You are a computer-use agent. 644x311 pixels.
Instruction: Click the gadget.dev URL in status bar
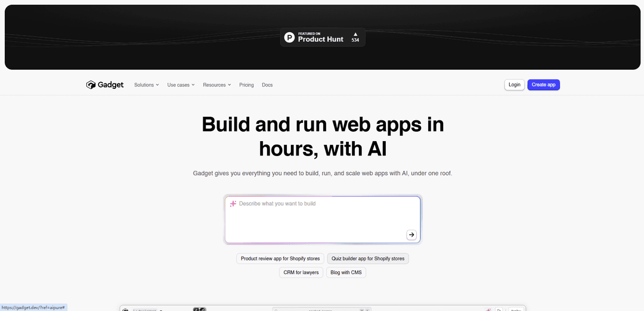pyautogui.click(x=33, y=307)
